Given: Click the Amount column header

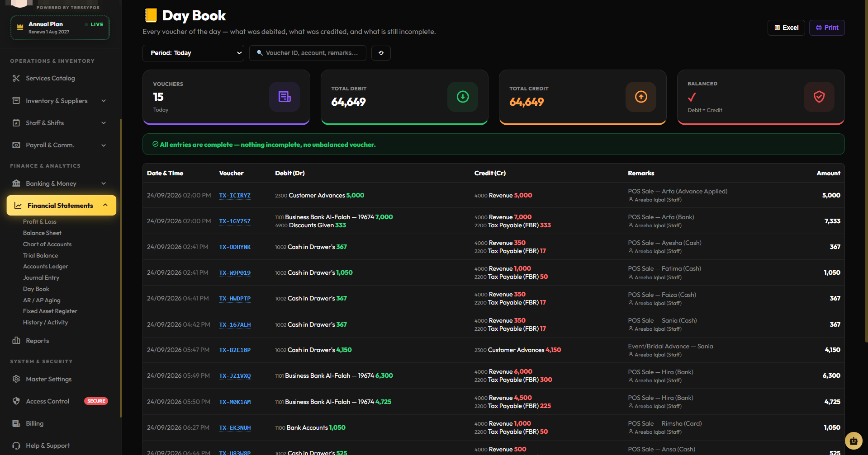Looking at the screenshot, I should pyautogui.click(x=828, y=173).
